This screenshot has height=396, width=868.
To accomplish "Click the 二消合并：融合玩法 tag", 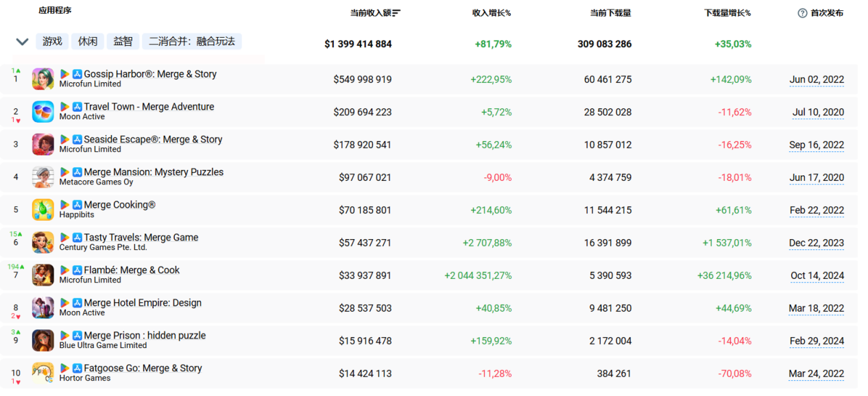I will [192, 42].
